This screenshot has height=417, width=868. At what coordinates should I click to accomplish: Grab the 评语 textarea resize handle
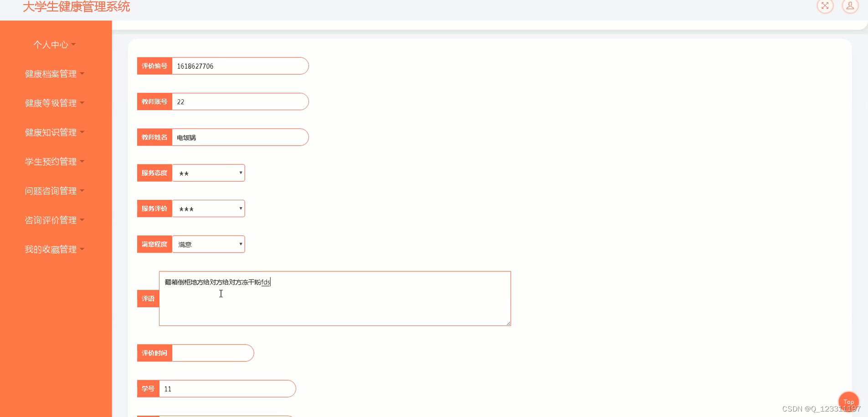click(508, 323)
